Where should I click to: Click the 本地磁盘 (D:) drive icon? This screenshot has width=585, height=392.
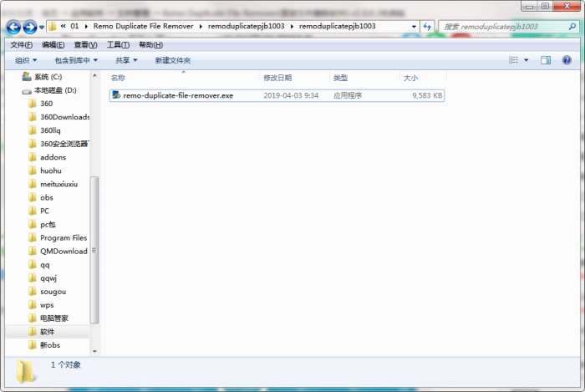27,91
